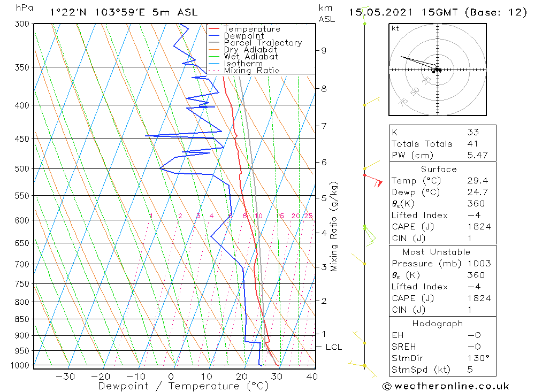Click the Surface section heading
Screen dimensions: 535x392
tap(439, 169)
